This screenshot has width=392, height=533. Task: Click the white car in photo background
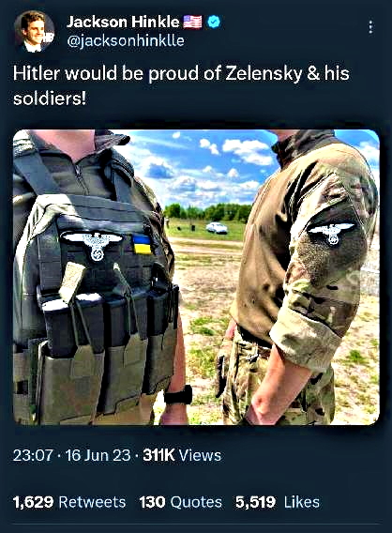pos(217,228)
